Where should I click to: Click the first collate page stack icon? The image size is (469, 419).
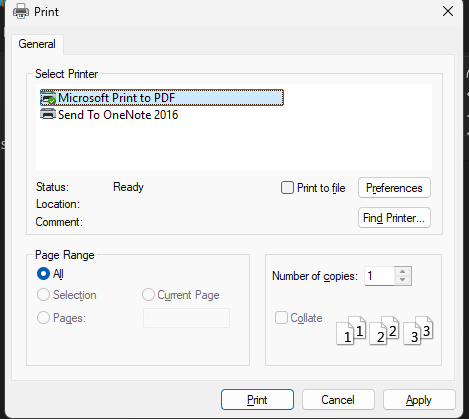[351, 330]
